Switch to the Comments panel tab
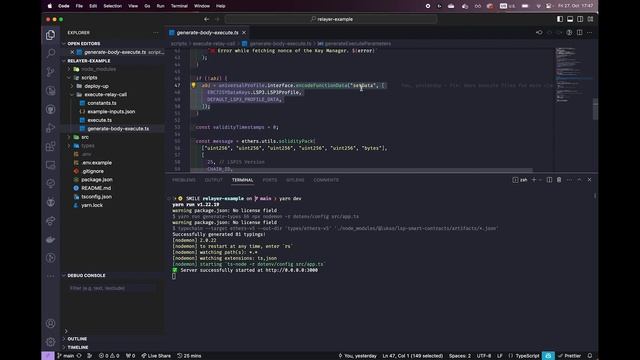Screen dimensions: 640x360 [x=326, y=180]
